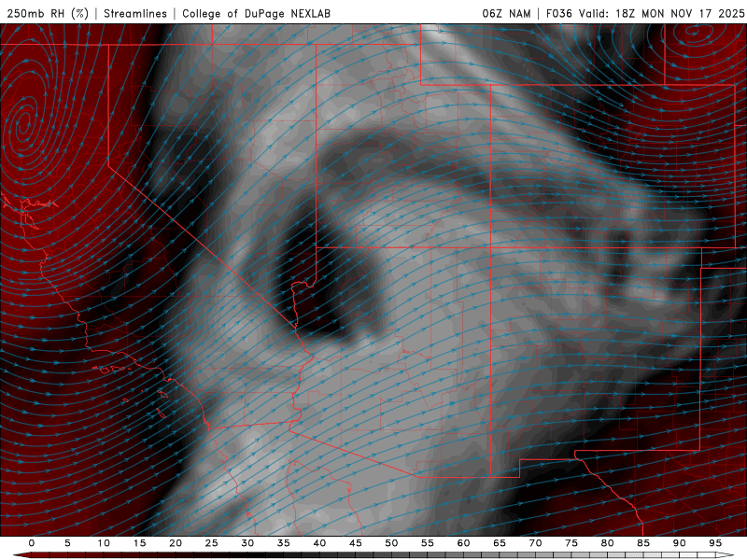Screen dimensions: 747x560
Task: Click the "60" color scale label
Action: pyautogui.click(x=463, y=543)
